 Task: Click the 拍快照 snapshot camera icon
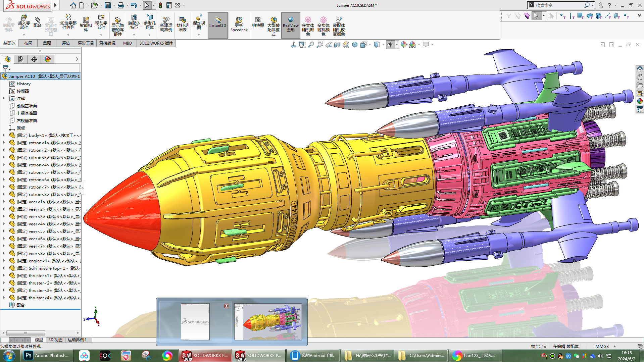258,22
